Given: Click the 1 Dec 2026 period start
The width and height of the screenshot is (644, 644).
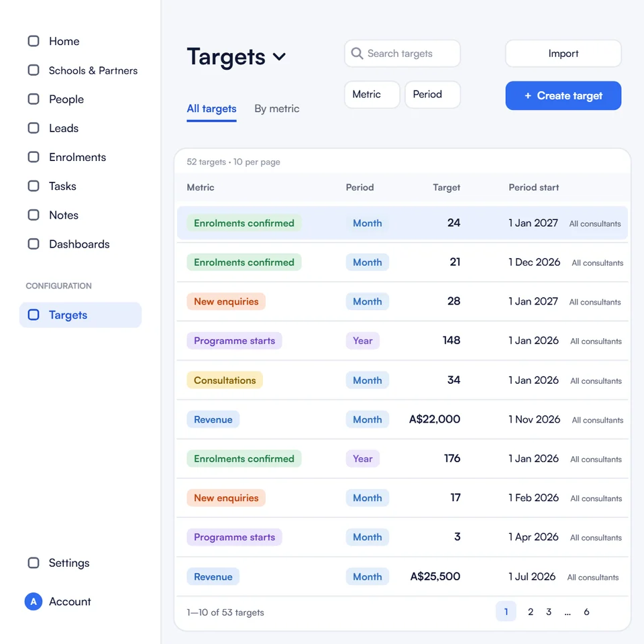Looking at the screenshot, I should (534, 262).
